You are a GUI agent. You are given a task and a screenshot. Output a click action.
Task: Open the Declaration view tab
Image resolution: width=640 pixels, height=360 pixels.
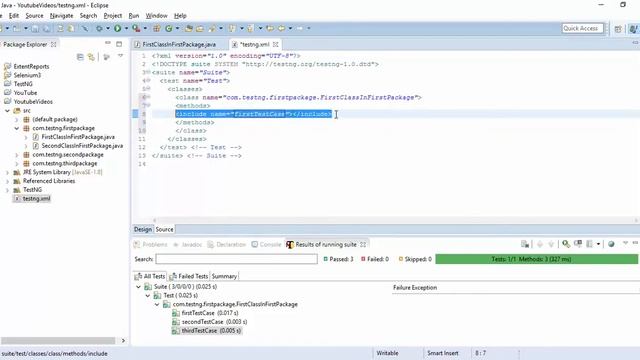227,244
